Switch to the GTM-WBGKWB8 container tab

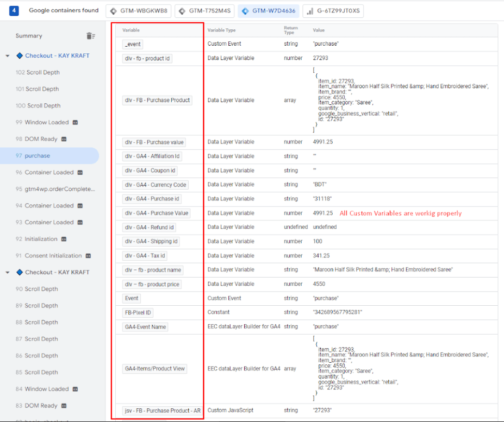(x=139, y=11)
